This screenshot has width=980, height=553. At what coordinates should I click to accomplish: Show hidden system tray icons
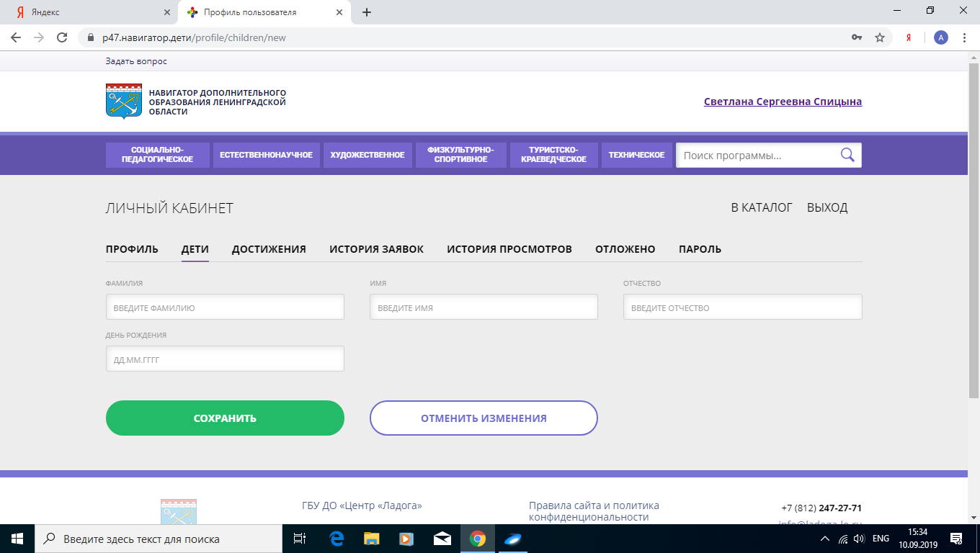[x=825, y=539]
